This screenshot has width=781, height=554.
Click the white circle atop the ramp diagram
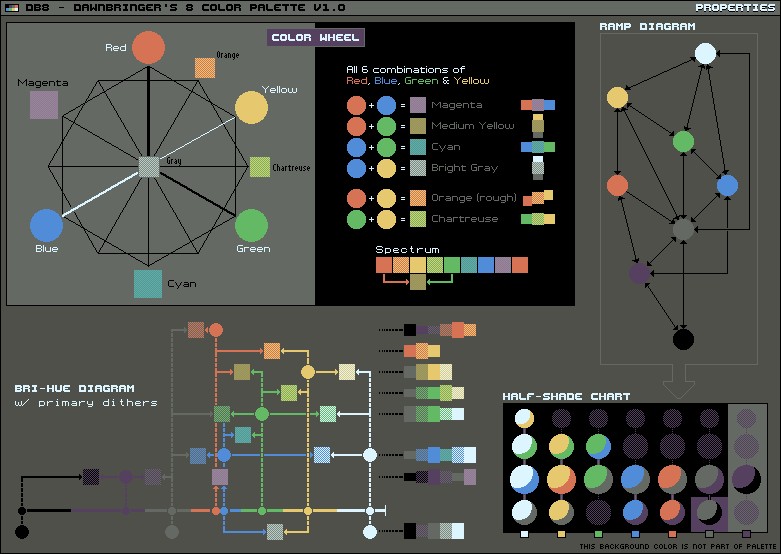[706, 54]
